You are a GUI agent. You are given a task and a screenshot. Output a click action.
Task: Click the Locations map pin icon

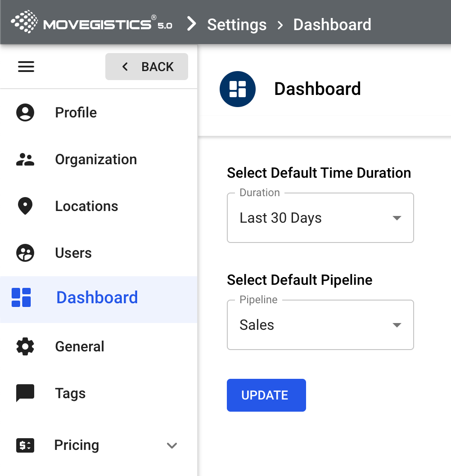coord(25,206)
